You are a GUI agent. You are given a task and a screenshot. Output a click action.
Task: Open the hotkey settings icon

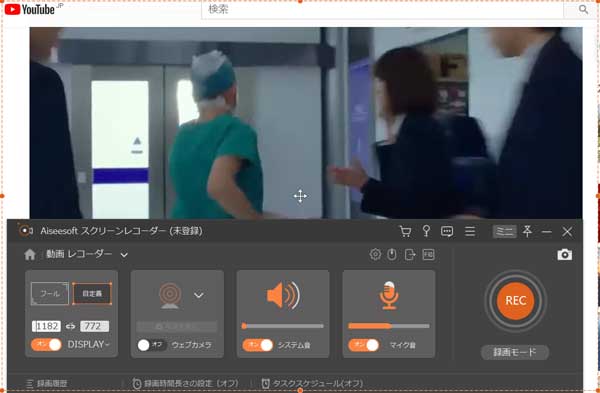pos(428,254)
